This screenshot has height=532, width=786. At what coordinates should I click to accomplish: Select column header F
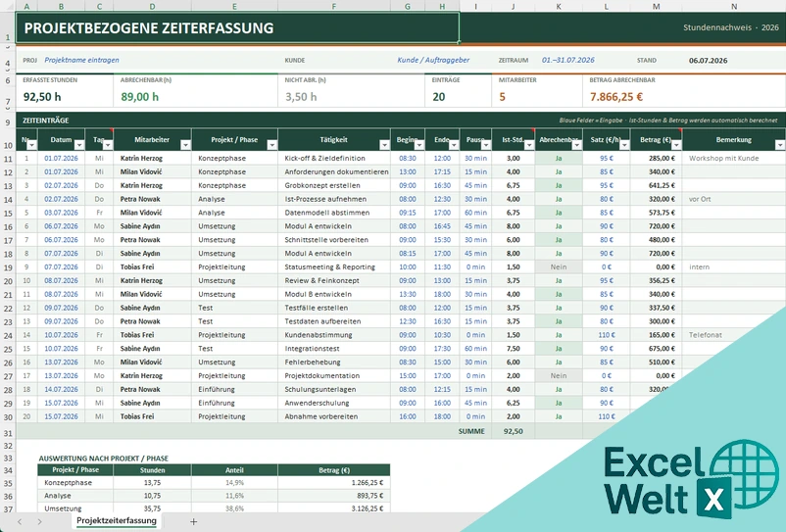point(334,6)
